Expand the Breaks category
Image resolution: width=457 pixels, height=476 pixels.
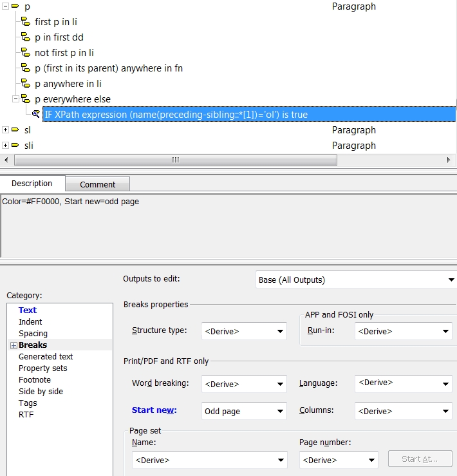[14, 345]
